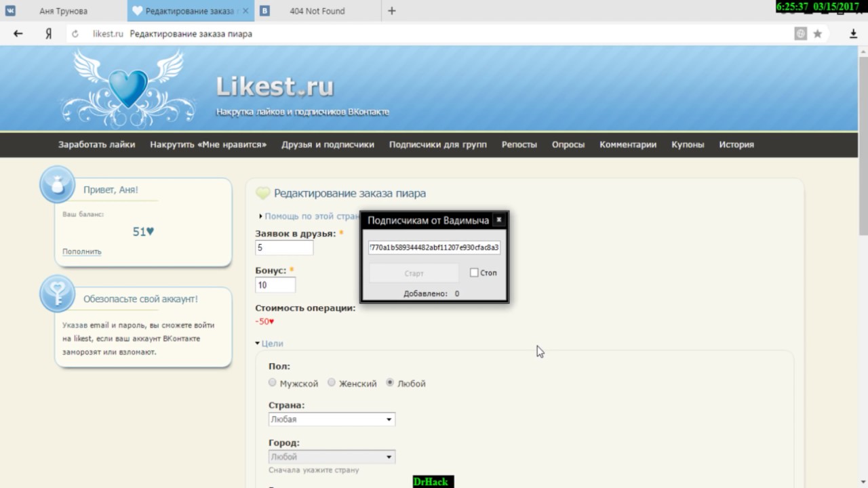Click the popup token text field

(x=434, y=248)
